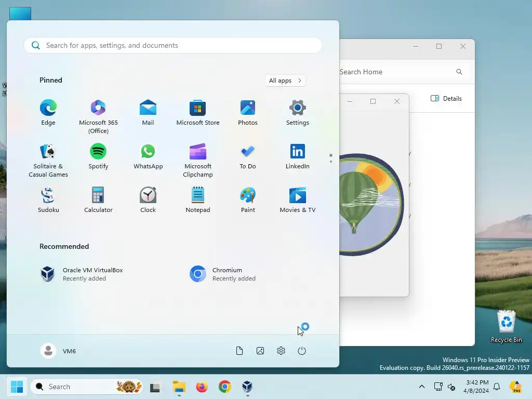
Task: Click the hot air balloon image
Action: (371, 205)
